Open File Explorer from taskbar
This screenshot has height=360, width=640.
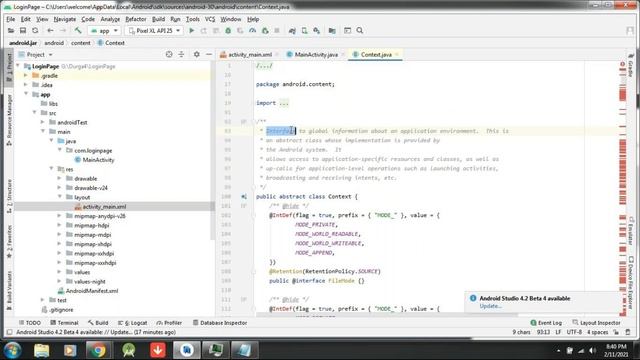pos(41,350)
